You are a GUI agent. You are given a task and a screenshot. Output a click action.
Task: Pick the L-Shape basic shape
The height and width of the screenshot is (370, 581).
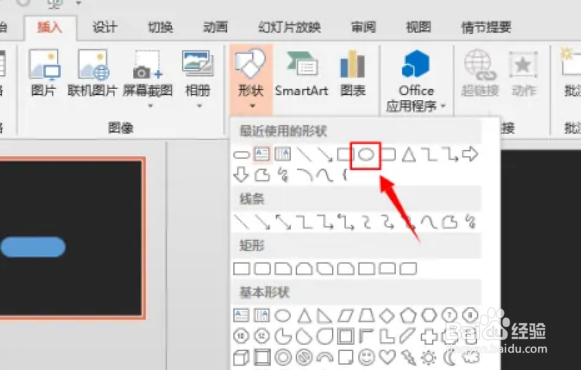[x=387, y=336]
